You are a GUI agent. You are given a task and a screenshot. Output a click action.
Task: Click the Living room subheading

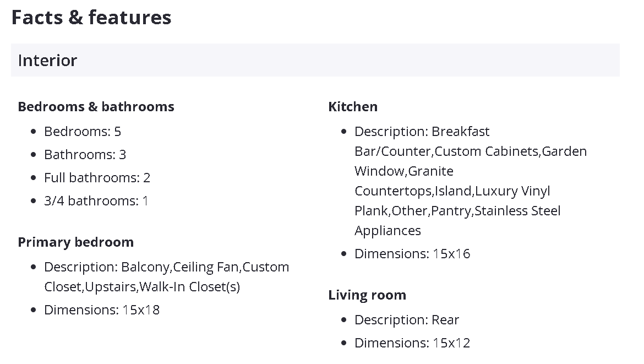367,295
